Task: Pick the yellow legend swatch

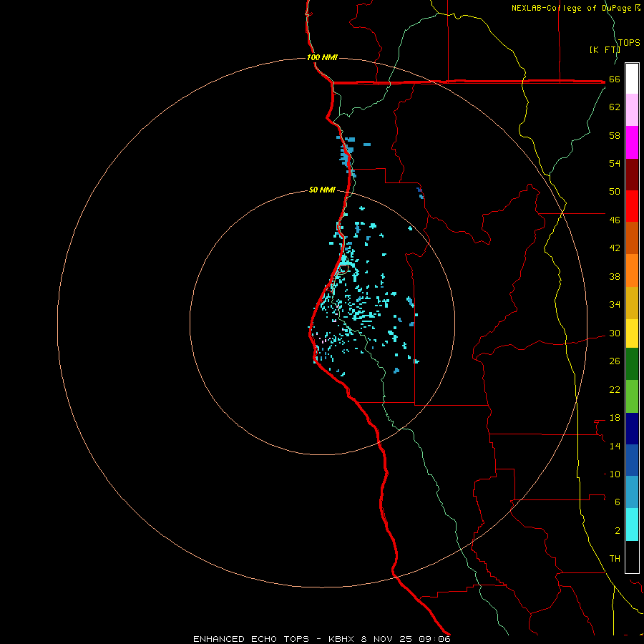Action: point(632,333)
